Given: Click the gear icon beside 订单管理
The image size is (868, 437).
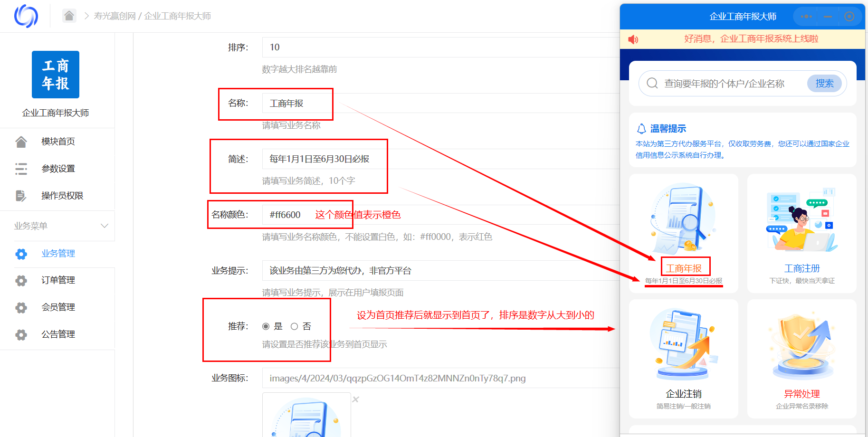Looking at the screenshot, I should 21,281.
